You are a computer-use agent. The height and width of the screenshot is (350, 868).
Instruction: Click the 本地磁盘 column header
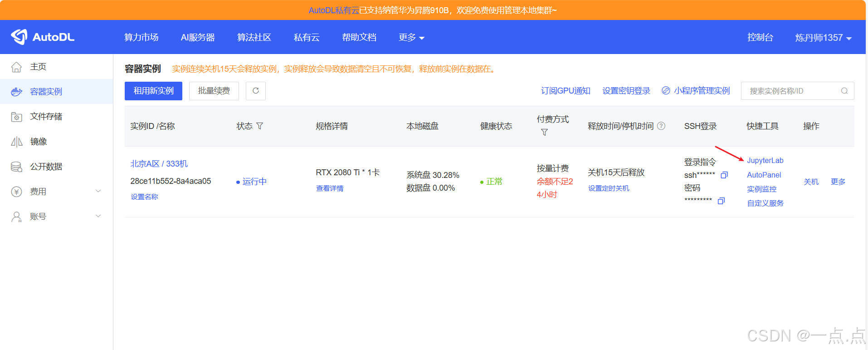(422, 126)
